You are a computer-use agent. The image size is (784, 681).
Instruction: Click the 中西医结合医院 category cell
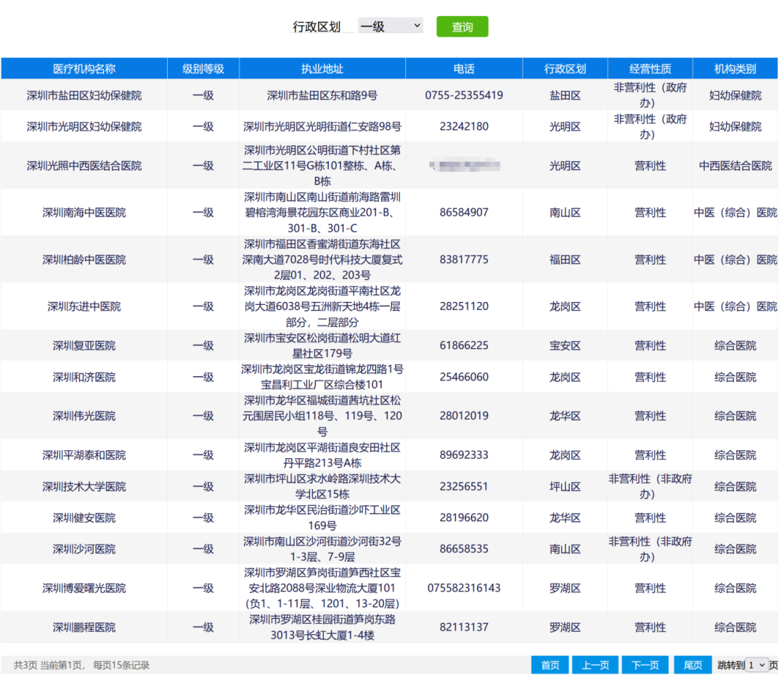pos(735,166)
